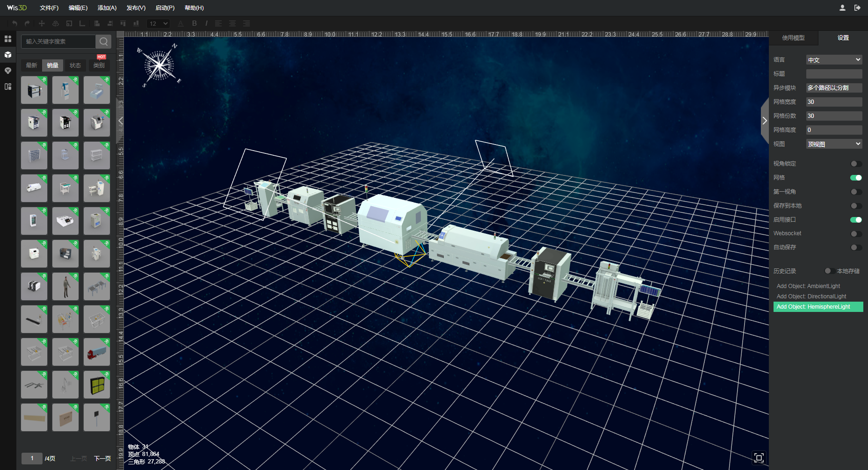868x470 pixels.
Task: Toggle fullscreen viewport icon at bottom right
Action: (759, 457)
